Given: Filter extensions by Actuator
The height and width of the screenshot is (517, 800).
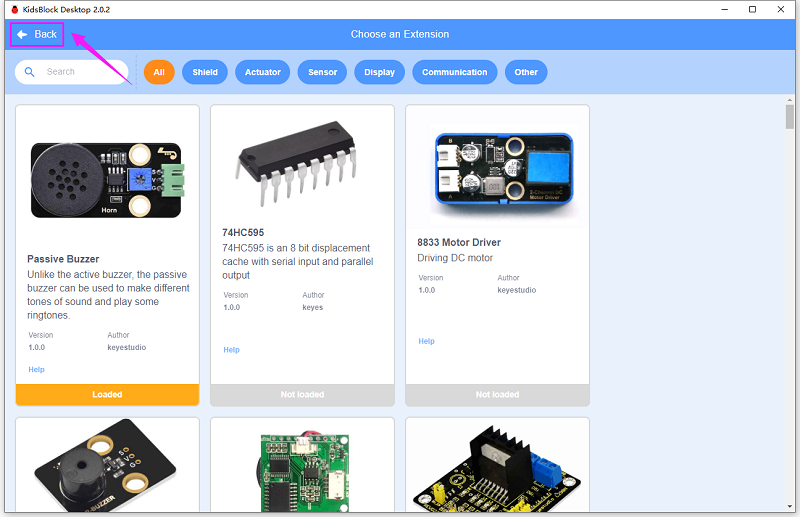Looking at the screenshot, I should [263, 72].
